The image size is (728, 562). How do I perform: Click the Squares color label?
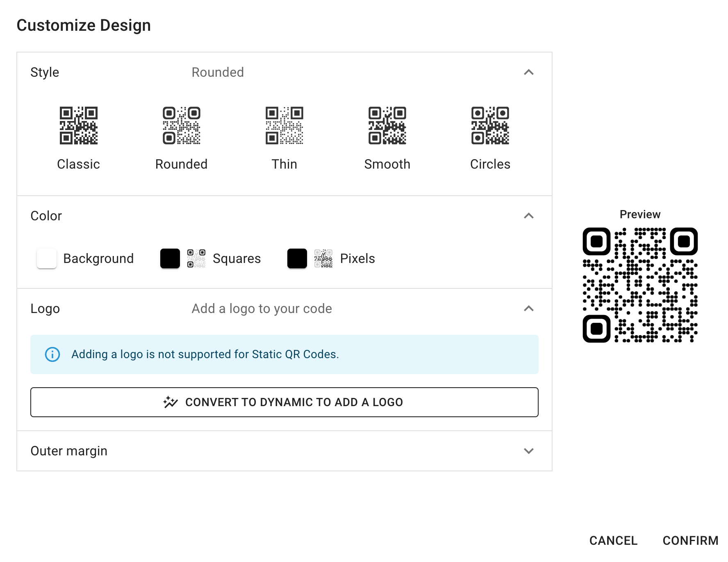click(x=237, y=258)
